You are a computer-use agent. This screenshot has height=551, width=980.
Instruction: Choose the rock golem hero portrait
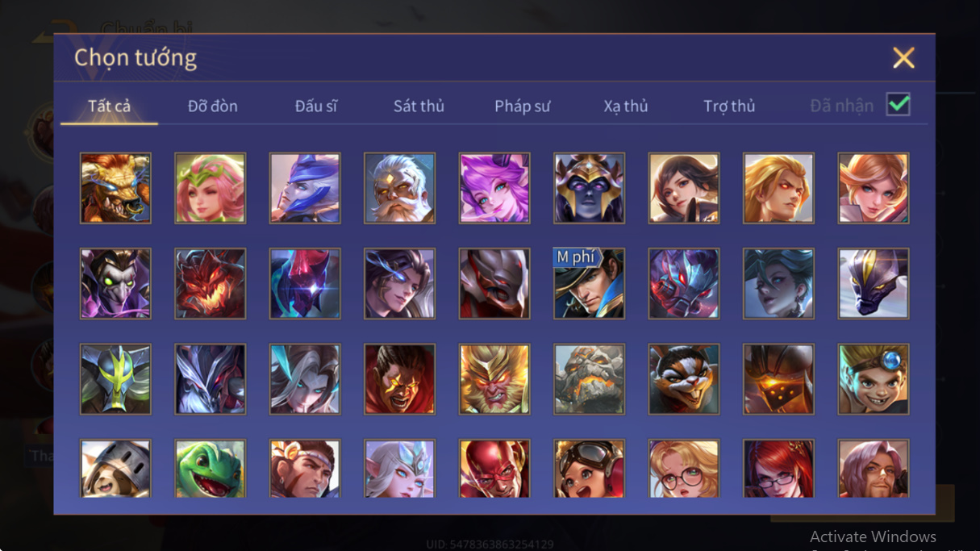pos(589,379)
